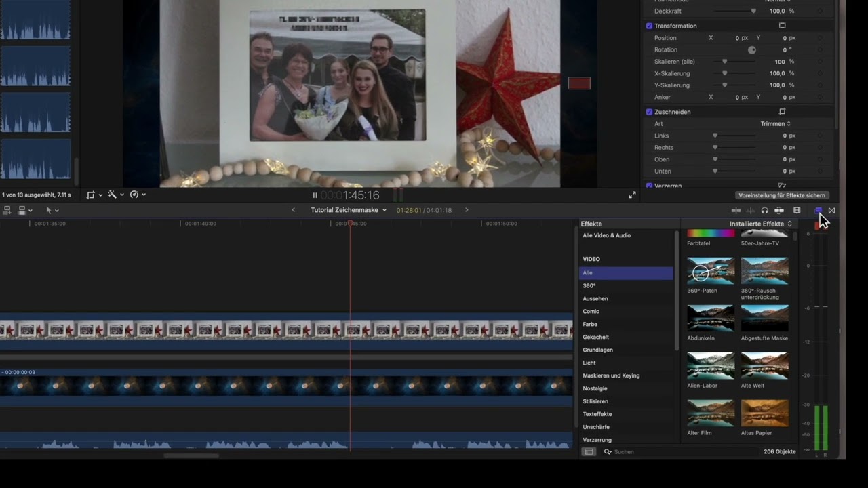This screenshot has width=868, height=488.
Task: Uncheck the Zuschneiden checkbox
Action: coord(649,112)
